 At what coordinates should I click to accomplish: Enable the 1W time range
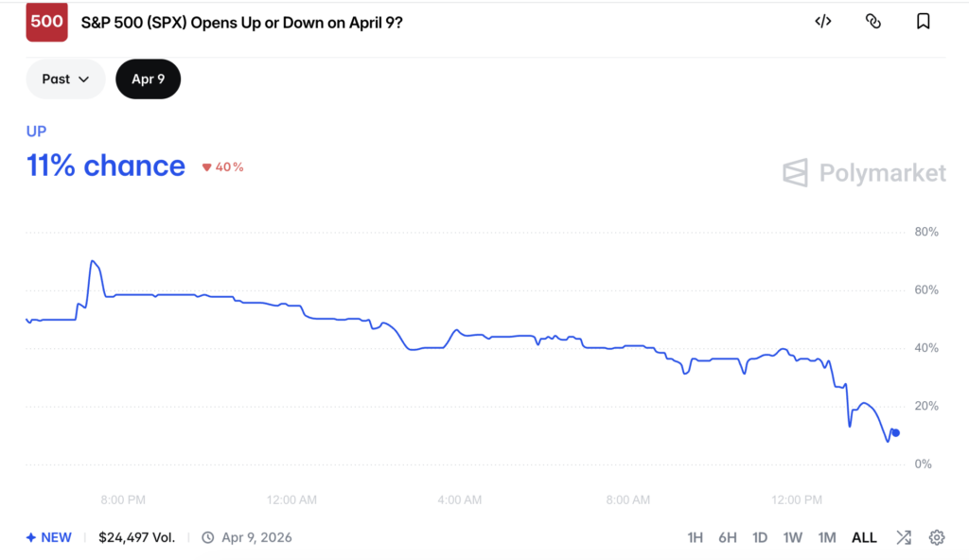coord(793,536)
